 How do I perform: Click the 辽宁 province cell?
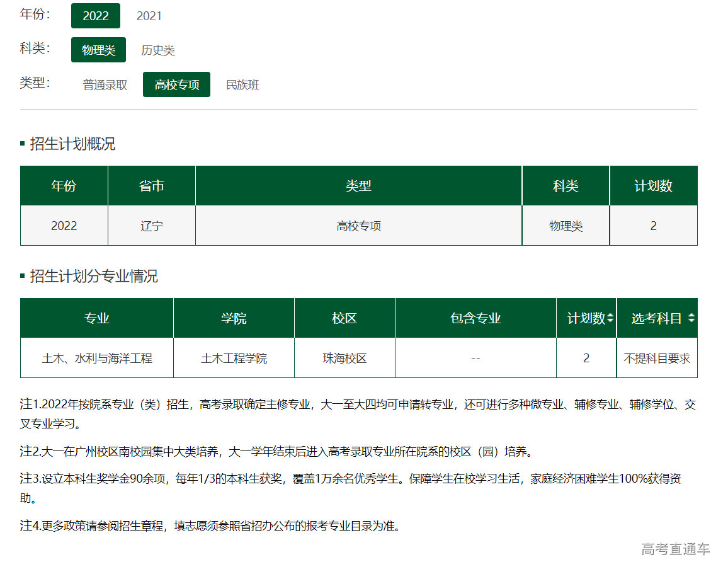[152, 226]
